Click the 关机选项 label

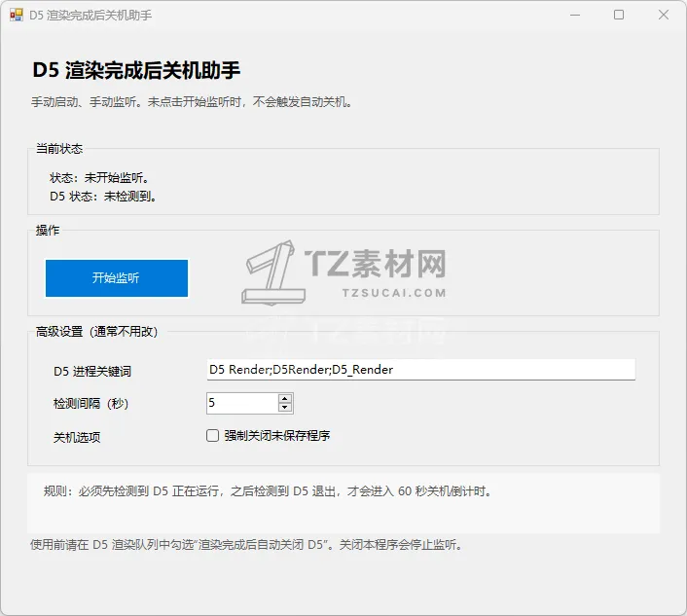click(x=77, y=437)
